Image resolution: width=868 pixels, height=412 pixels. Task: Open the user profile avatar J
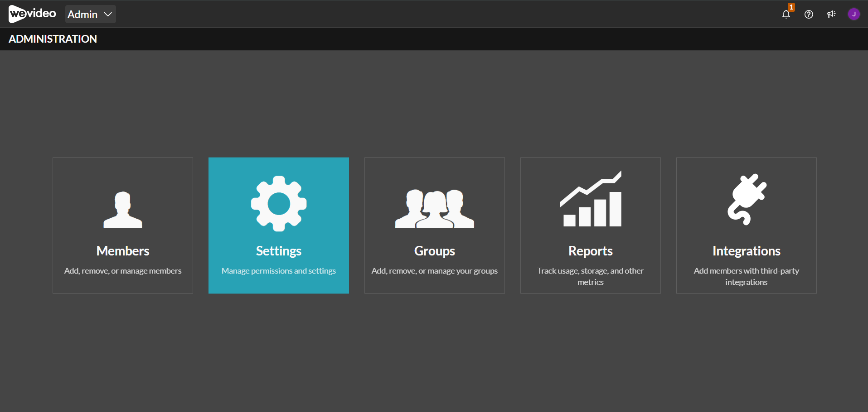(x=854, y=14)
